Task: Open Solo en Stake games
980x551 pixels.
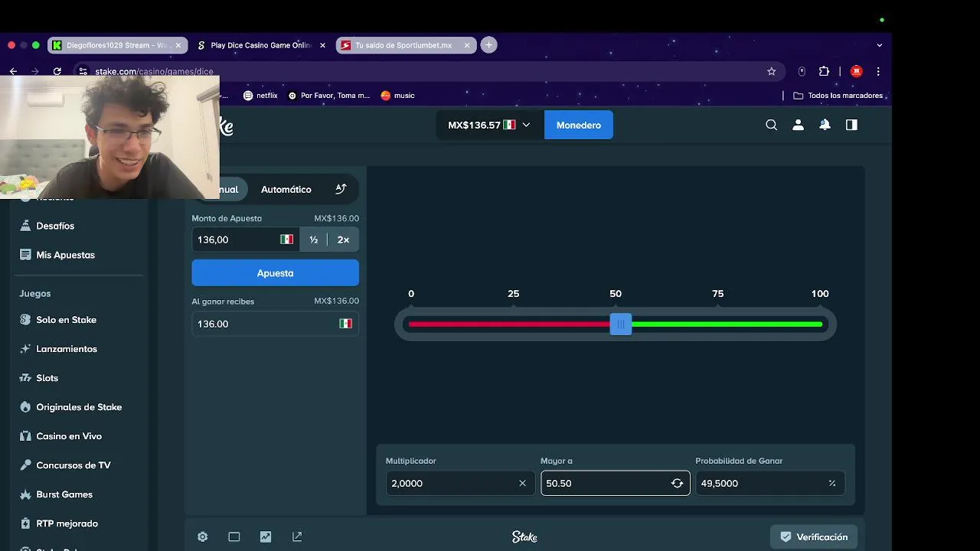Action: (x=67, y=320)
